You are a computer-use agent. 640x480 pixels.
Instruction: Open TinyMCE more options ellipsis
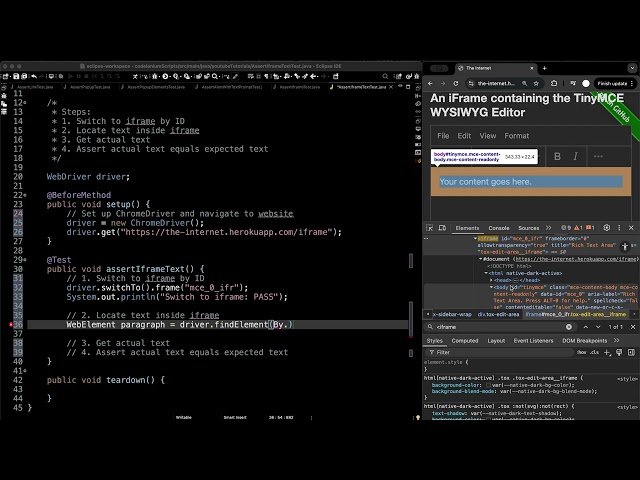(x=598, y=156)
